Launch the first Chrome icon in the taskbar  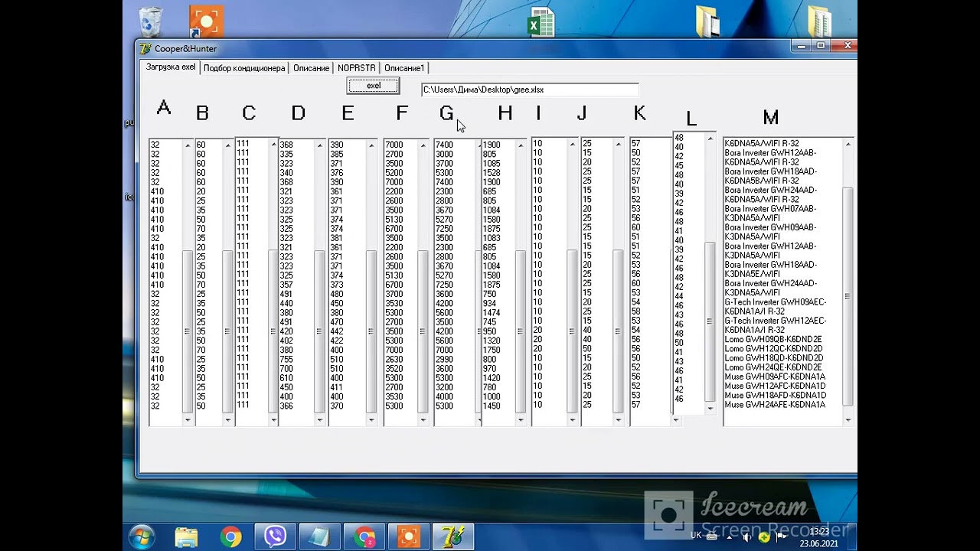pos(230,536)
